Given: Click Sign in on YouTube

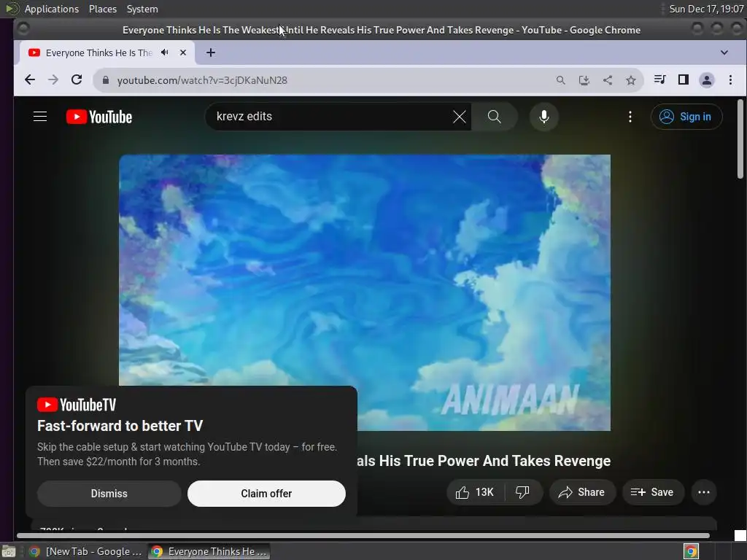Looking at the screenshot, I should [686, 117].
